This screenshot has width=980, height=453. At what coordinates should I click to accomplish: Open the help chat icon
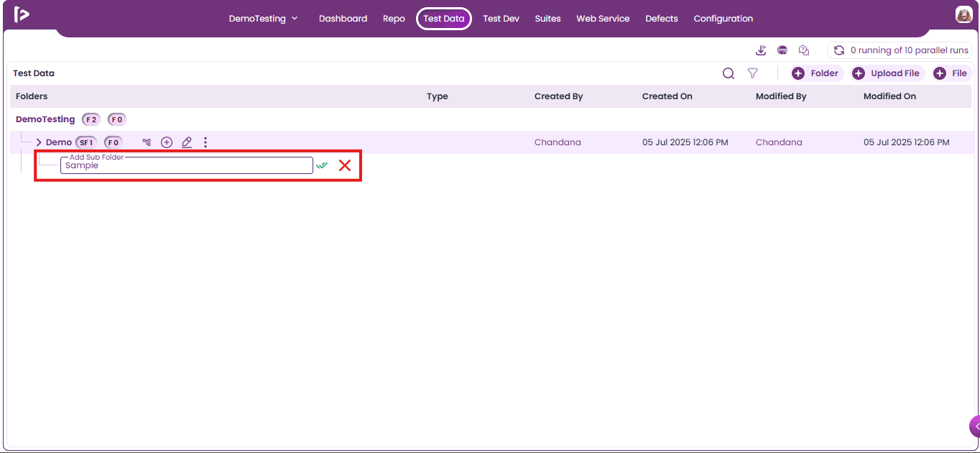click(804, 50)
